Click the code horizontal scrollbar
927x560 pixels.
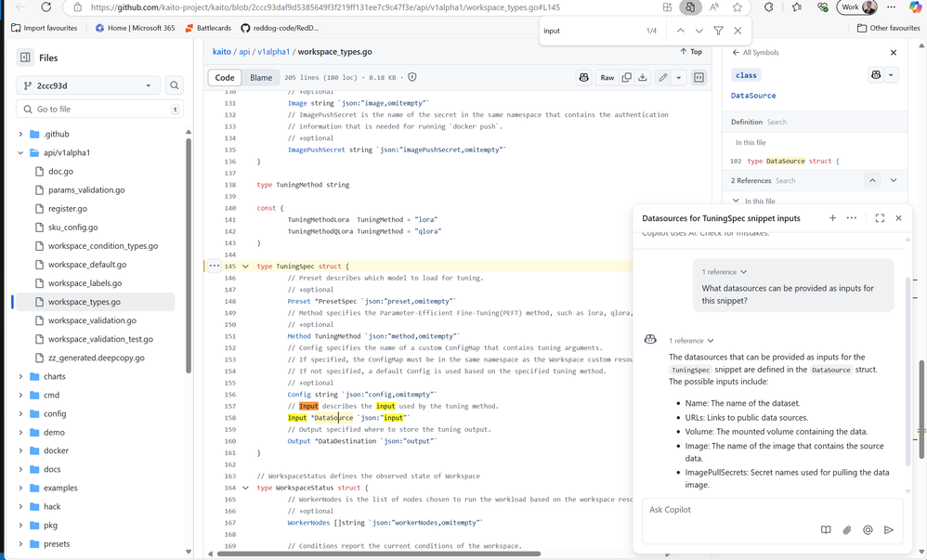point(378,554)
